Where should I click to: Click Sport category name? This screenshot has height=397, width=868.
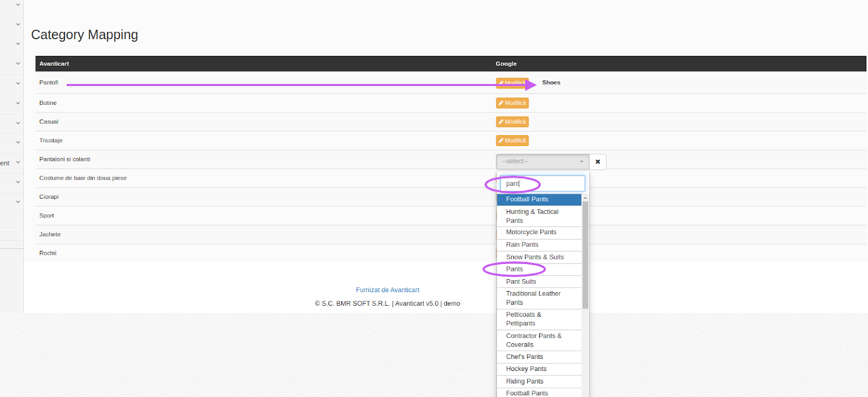[47, 216]
